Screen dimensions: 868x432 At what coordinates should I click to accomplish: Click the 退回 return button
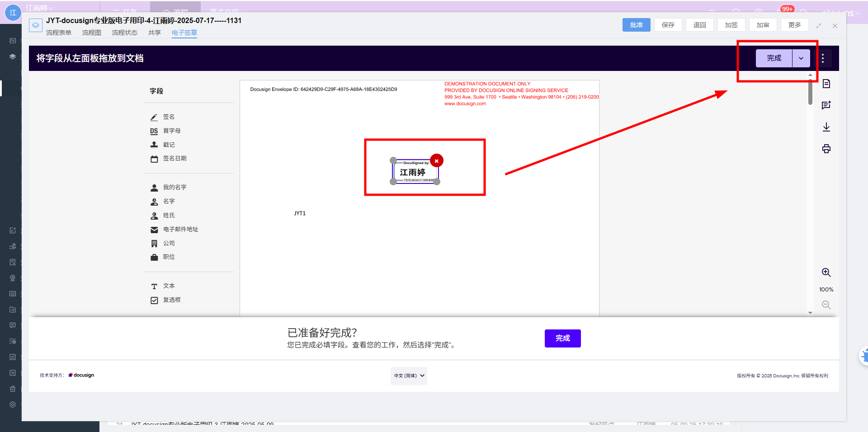[x=699, y=25]
